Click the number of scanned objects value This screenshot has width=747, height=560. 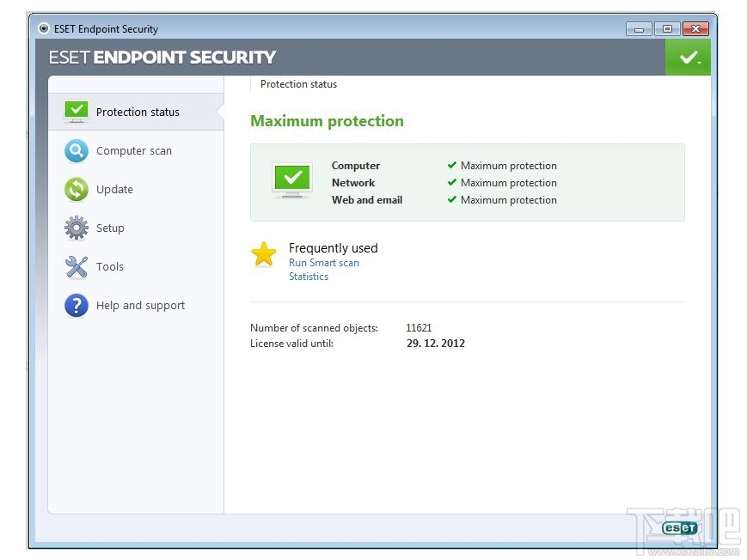419,327
